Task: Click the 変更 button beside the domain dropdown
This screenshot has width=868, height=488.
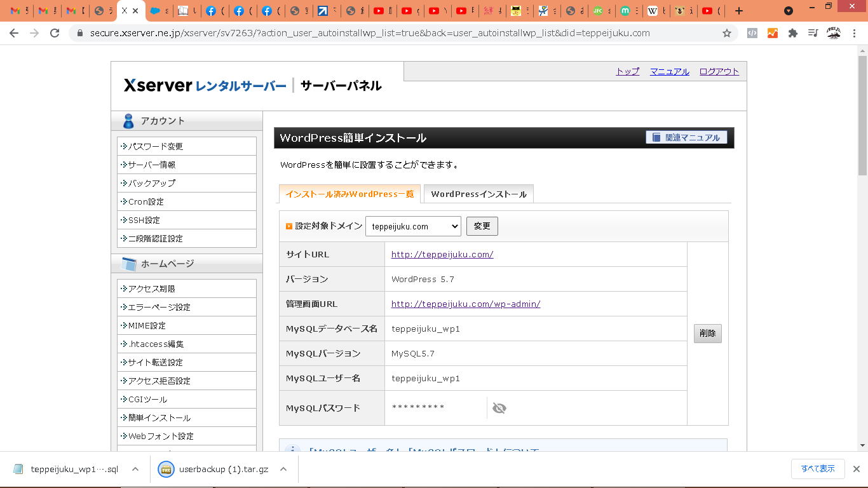Action: tap(482, 226)
